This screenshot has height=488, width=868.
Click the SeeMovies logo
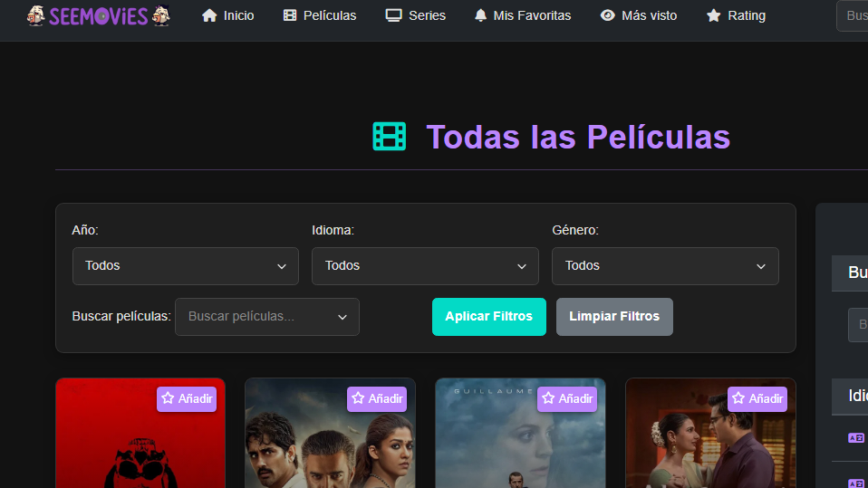tap(99, 15)
